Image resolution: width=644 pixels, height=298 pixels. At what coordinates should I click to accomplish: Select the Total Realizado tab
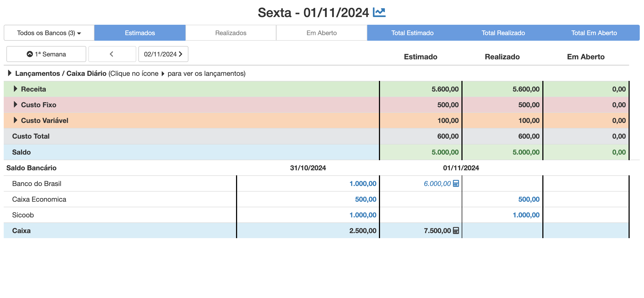(503, 33)
